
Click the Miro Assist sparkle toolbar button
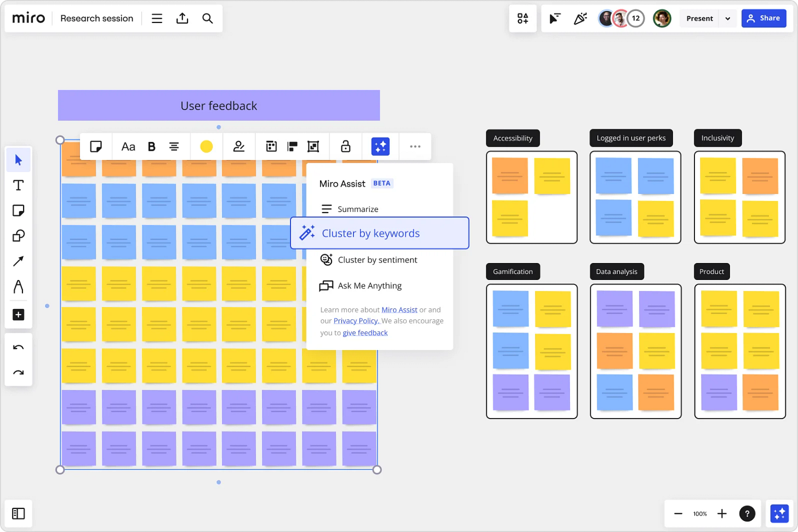[x=380, y=146]
